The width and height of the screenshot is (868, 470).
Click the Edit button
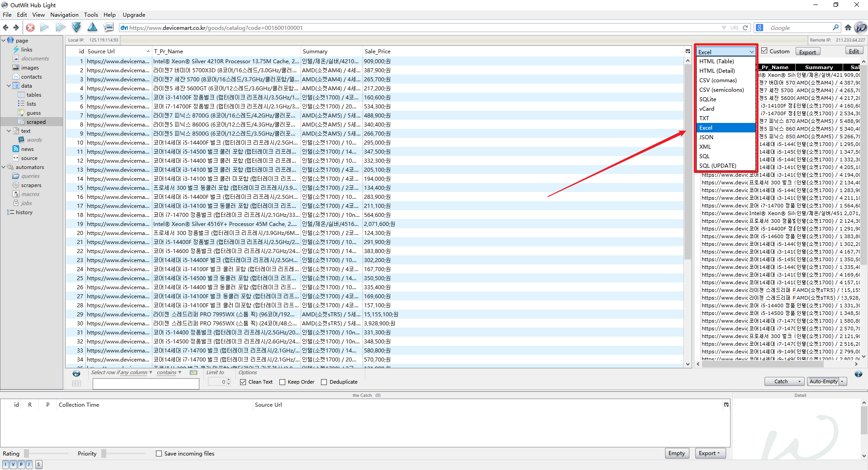click(854, 51)
